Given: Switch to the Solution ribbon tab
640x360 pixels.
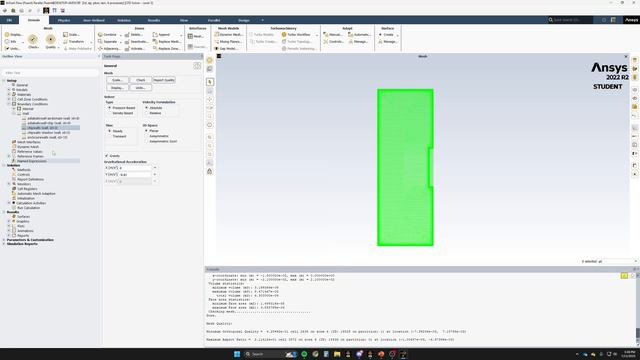Looking at the screenshot, I should pos(124,20).
